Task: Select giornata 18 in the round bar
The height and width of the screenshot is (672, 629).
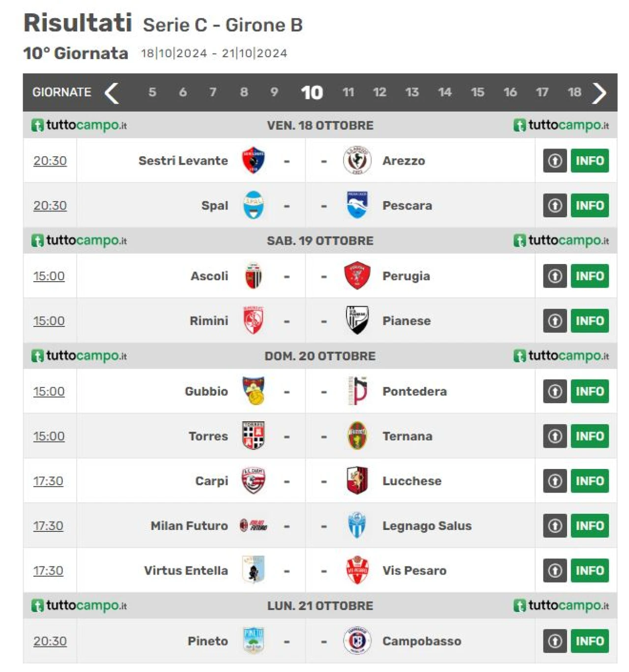Action: click(574, 92)
